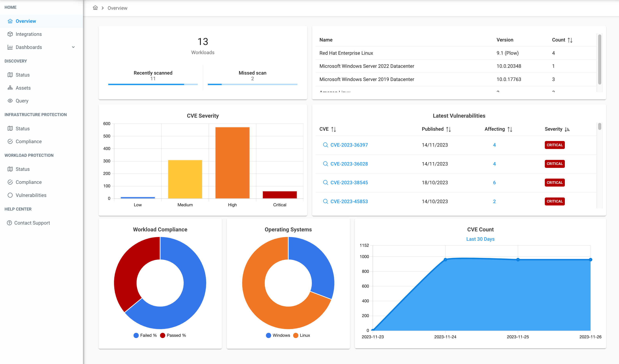Select the Vulnerabilities icon in Workload Protection

[10, 195]
